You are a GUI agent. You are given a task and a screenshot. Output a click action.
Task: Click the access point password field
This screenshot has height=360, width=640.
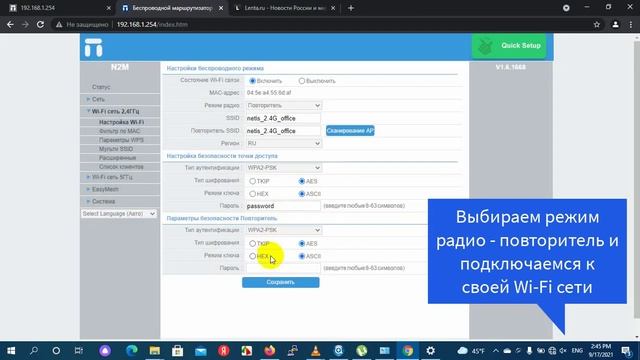point(283,206)
